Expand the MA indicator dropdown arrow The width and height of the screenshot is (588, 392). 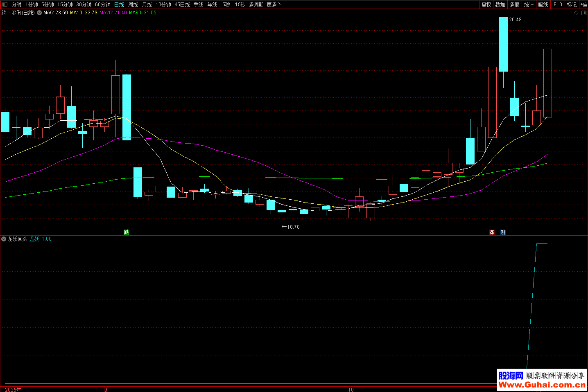pyautogui.click(x=39, y=13)
